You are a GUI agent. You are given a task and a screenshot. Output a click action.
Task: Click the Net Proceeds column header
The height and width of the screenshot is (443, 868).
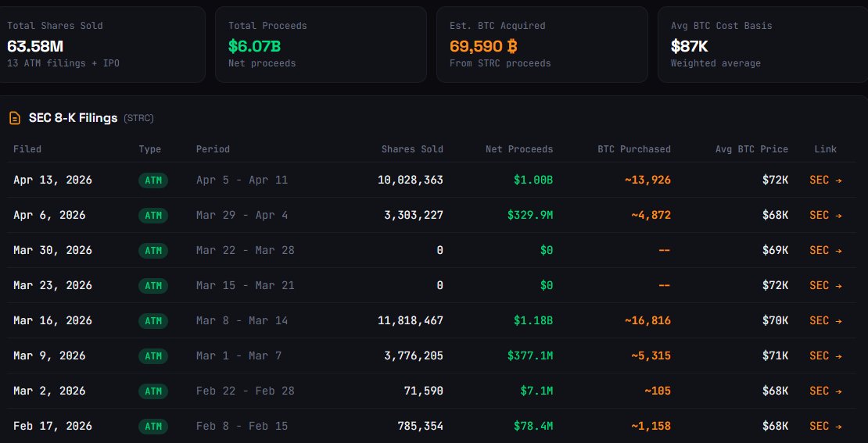(518, 148)
